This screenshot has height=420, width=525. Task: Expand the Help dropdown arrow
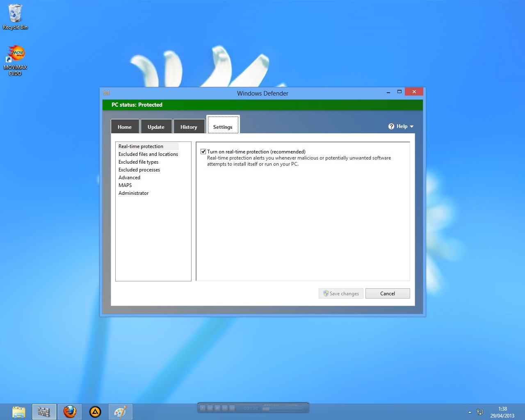point(412,127)
